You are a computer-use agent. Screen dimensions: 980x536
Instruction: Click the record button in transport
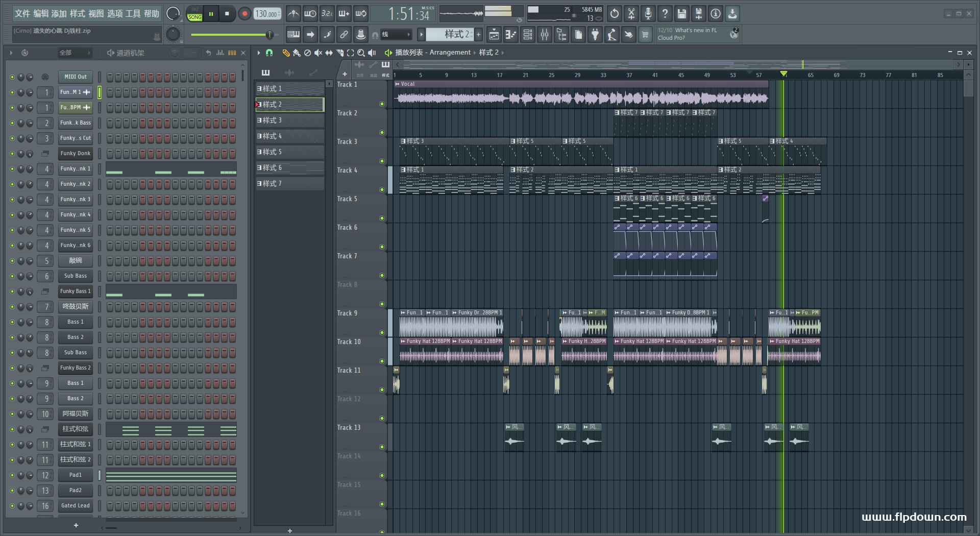pos(244,14)
